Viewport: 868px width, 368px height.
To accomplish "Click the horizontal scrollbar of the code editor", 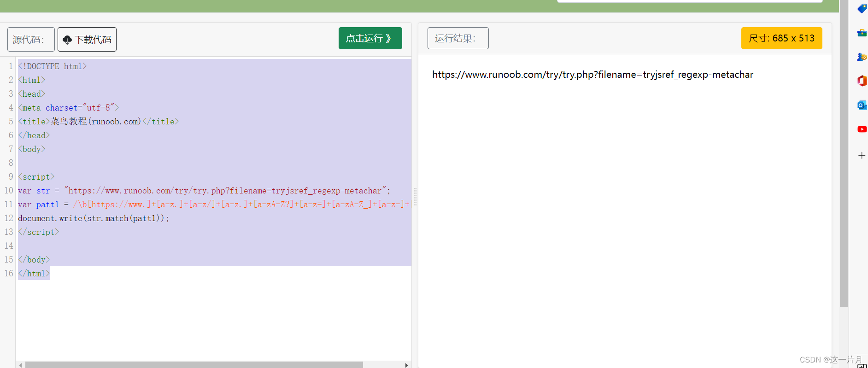I will 194,365.
